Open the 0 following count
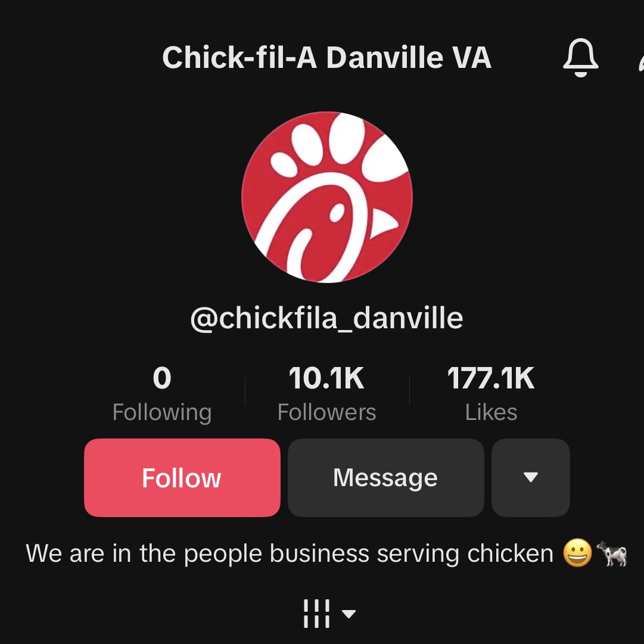The image size is (644, 644). point(162,378)
